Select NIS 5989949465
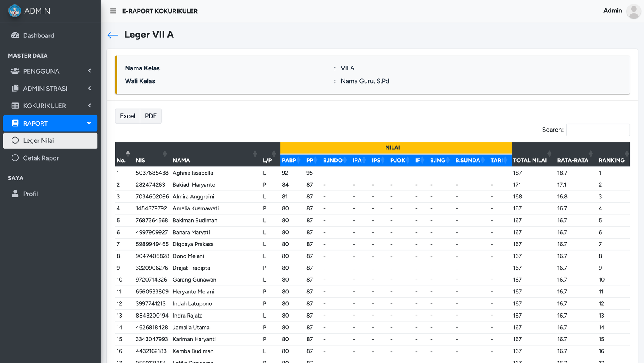 pos(152,244)
